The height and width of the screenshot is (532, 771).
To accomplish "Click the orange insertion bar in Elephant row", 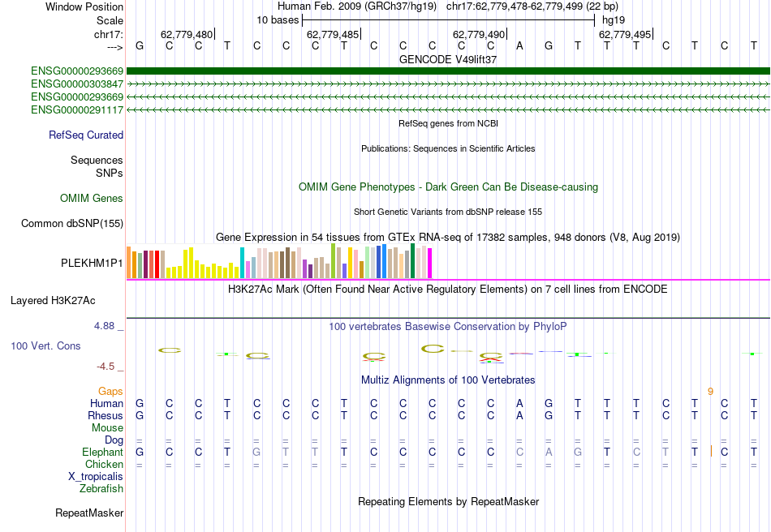I will coord(711,451).
